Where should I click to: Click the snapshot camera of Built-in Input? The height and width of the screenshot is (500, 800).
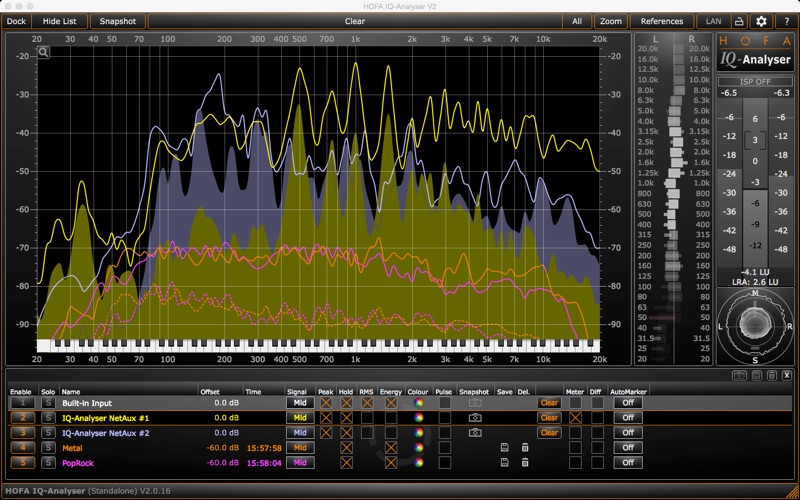click(474, 403)
